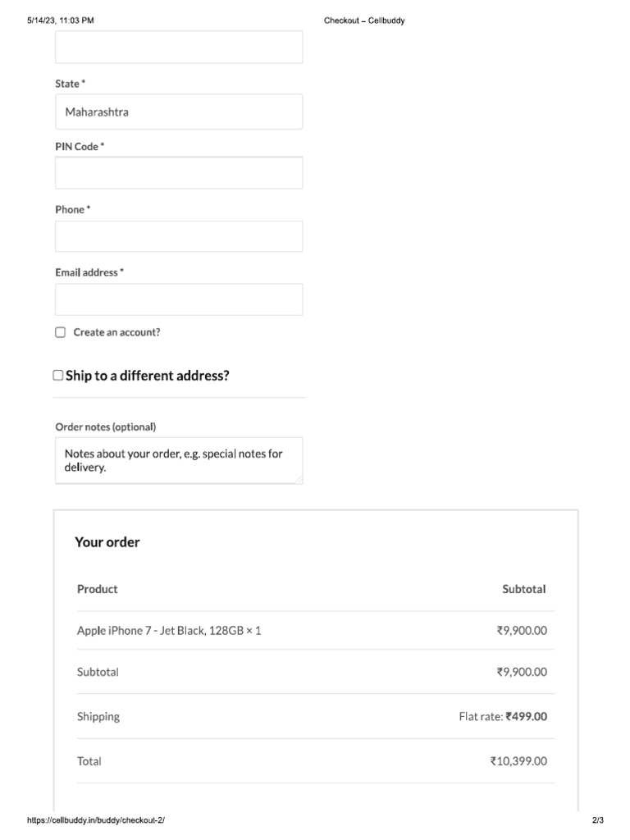The image size is (630, 840).
Task: Click the ₹10,399.00 total amount
Action: (518, 761)
